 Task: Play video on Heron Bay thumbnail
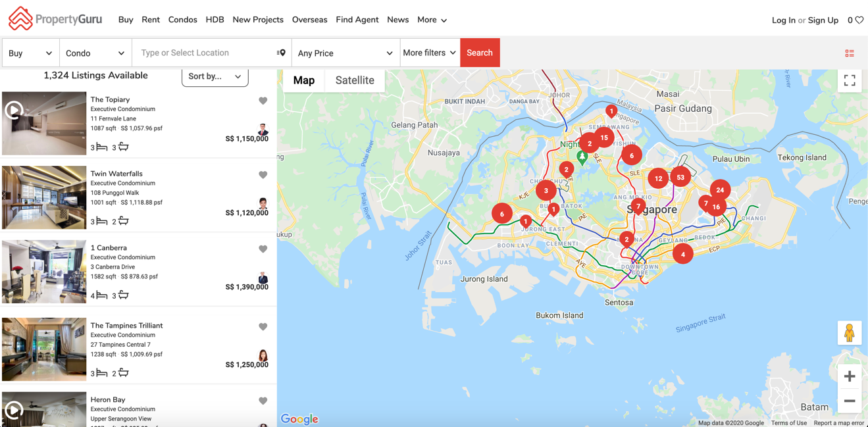pos(14,411)
